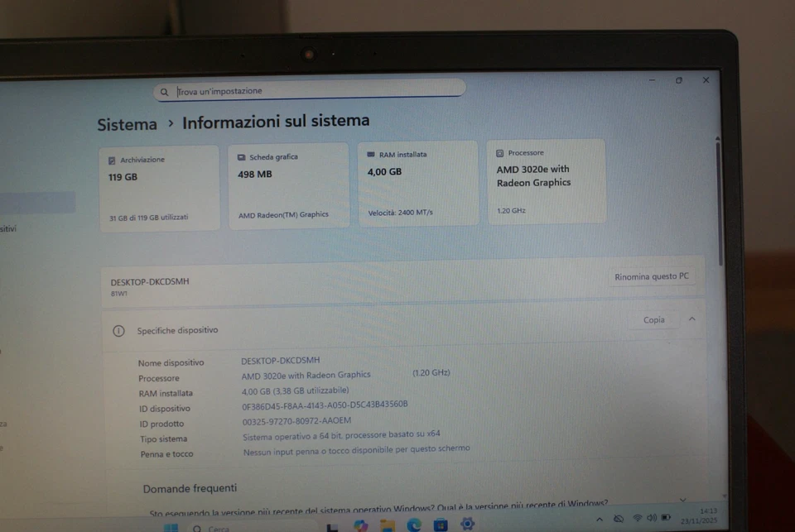This screenshot has width=795, height=532.
Task: Select Sistema in the breadcrumb navigation
Action: coord(127,122)
